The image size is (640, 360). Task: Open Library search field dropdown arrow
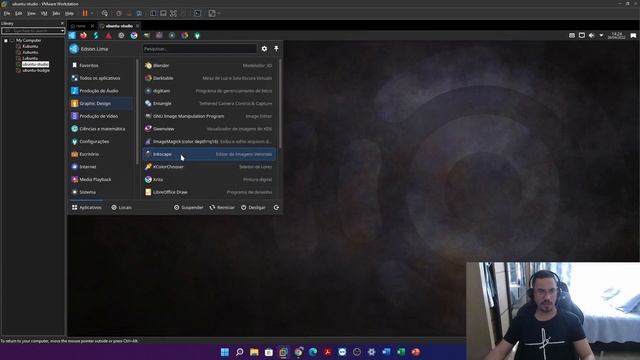point(62,31)
